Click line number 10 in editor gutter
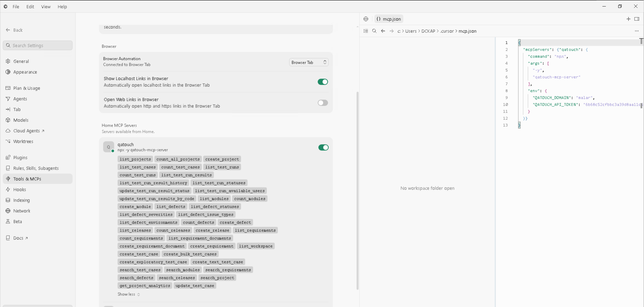Image resolution: width=644 pixels, height=307 pixels. (x=505, y=104)
